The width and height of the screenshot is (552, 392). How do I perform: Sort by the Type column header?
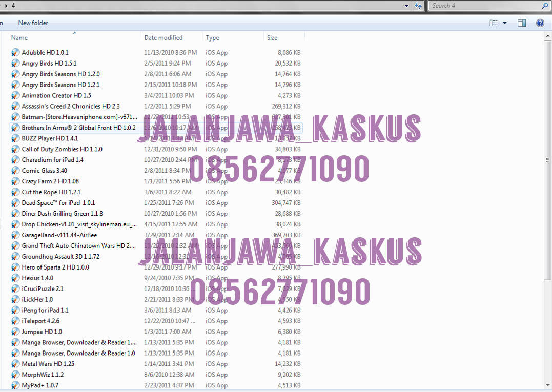pos(212,37)
